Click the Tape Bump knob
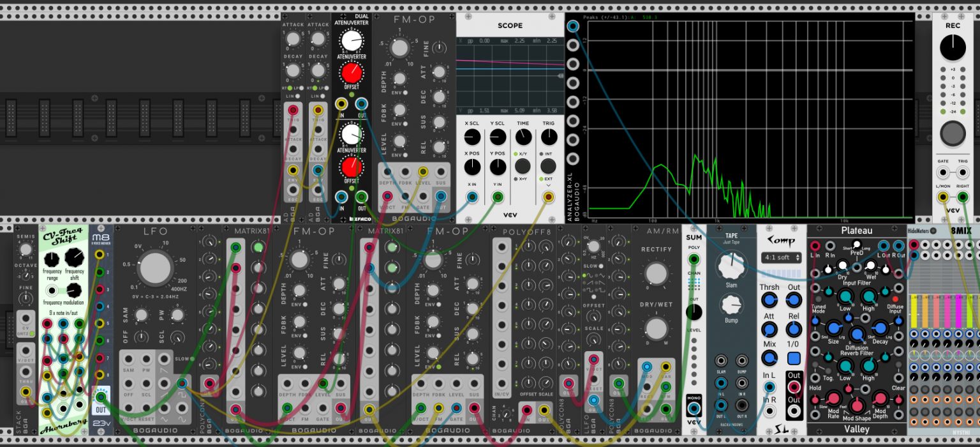Image resolution: width=980 pixels, height=447 pixels. coord(731,305)
